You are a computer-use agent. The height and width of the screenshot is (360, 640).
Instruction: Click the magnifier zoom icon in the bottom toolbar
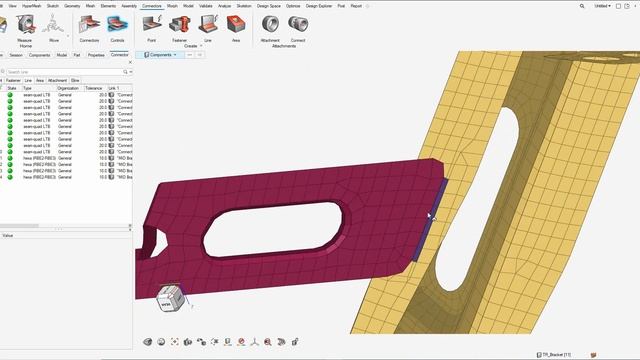pyautogui.click(x=268, y=342)
